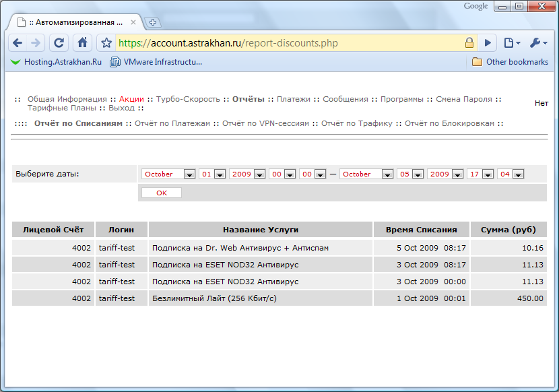Click the Go arrow next to address bar
This screenshot has height=392, width=559.
pyautogui.click(x=488, y=43)
